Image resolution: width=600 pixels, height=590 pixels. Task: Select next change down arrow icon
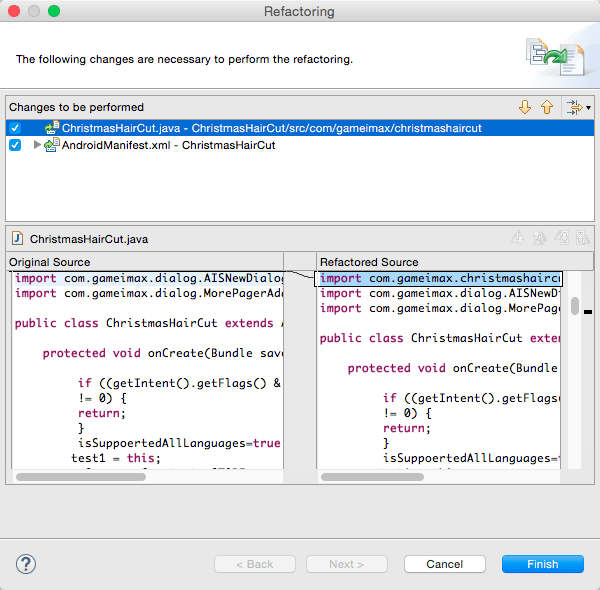pyautogui.click(x=525, y=107)
